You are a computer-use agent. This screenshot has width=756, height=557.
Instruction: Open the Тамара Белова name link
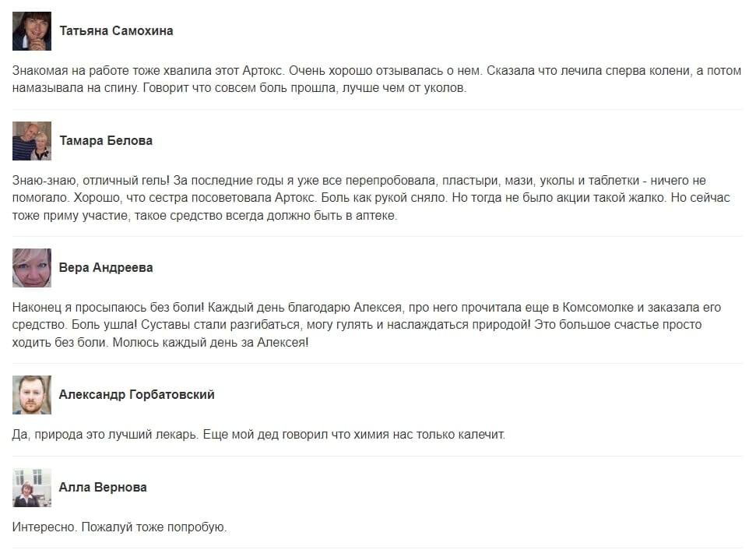(x=106, y=141)
